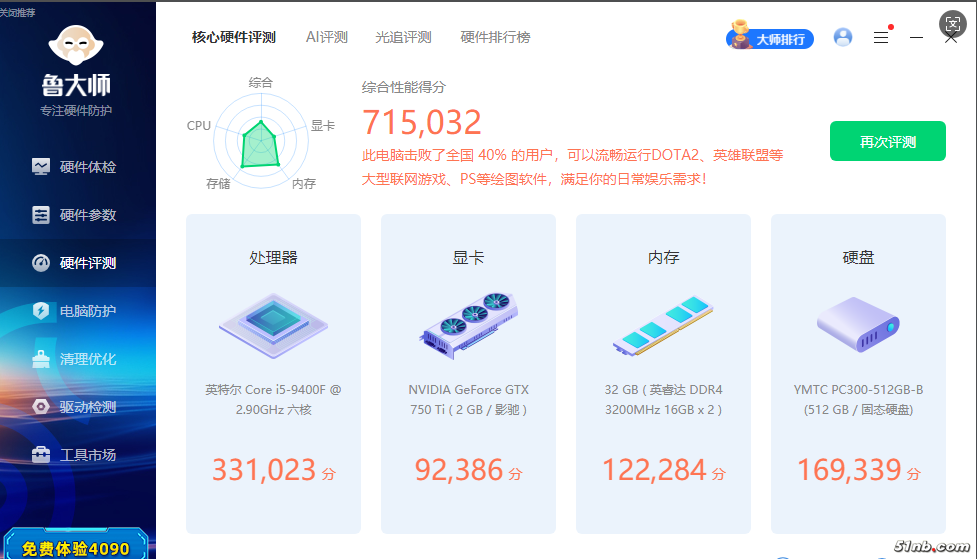The image size is (977, 559).
Task: Select the 核心硬件评测 tab
Action: [234, 37]
